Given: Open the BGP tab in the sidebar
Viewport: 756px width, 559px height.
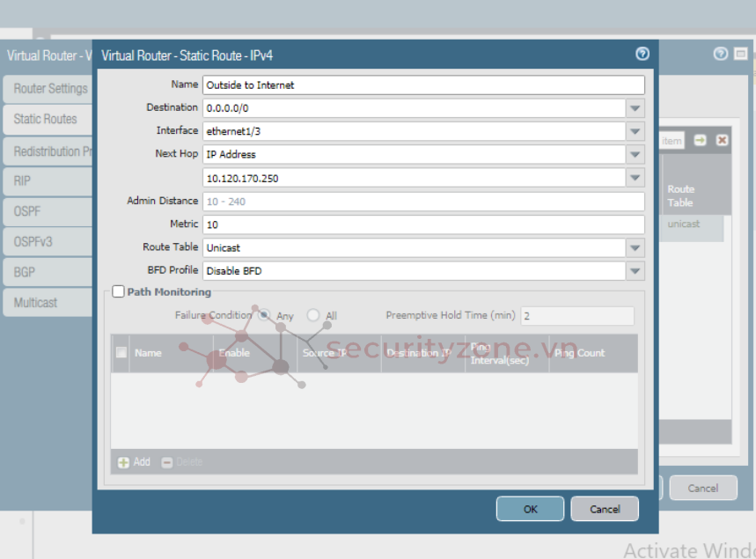Looking at the screenshot, I should coord(25,272).
